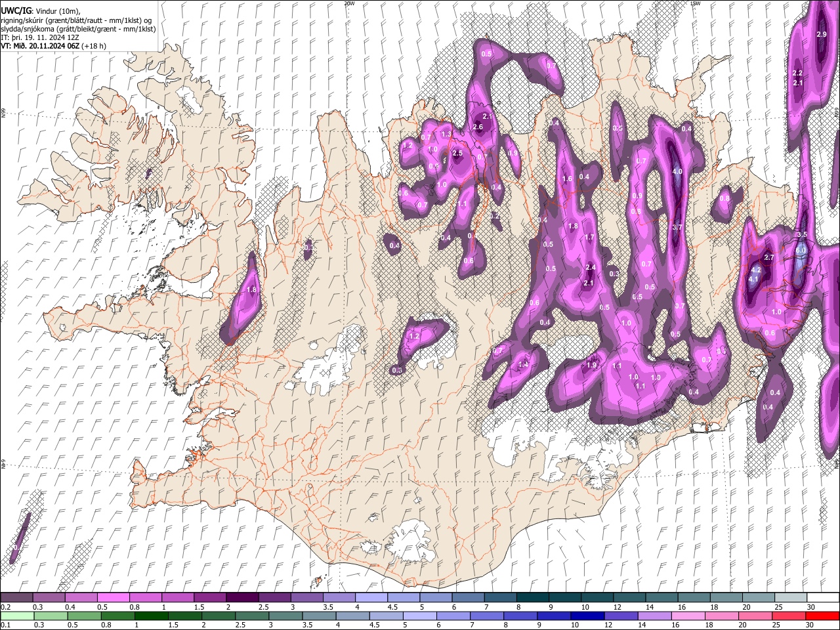Click the grey-green 3 rain legend swatch
840x630 pixels.
point(285,616)
